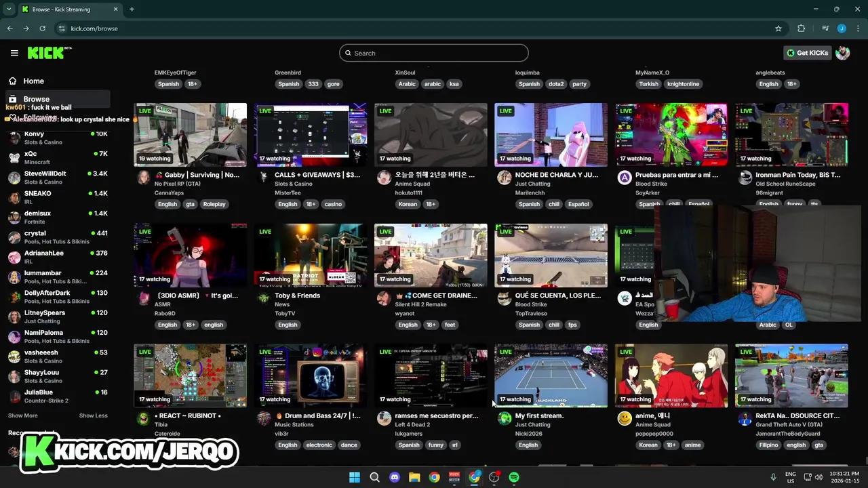Click REACT ~ RUBINOT stream title

point(187,416)
